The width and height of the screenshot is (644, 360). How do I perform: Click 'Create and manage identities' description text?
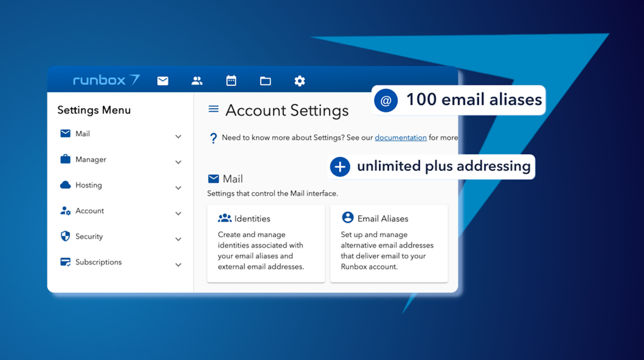pos(261,251)
